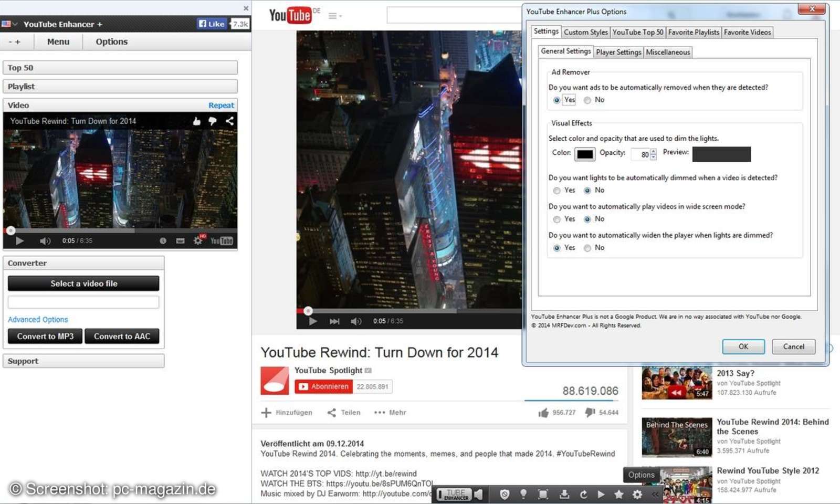Viewport: 840px width, 504px height.
Task: Open settings via the gear icon in bottom toolbar
Action: coord(636,494)
